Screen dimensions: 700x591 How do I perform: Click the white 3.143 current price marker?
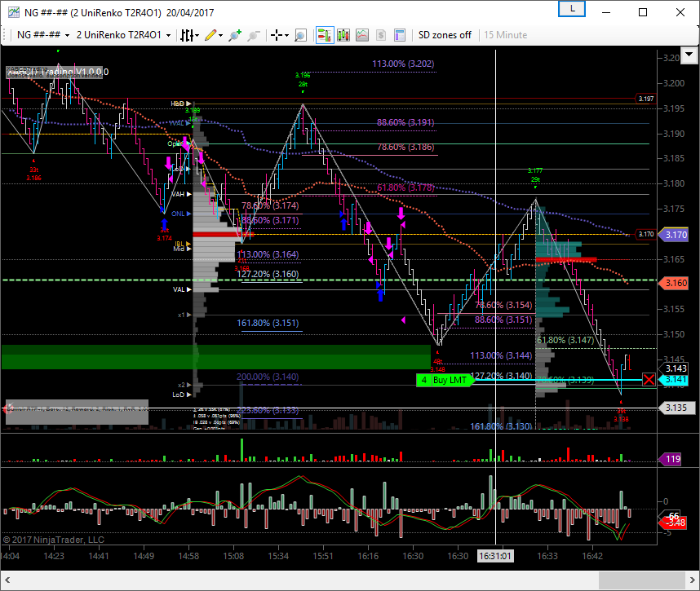[x=676, y=368]
